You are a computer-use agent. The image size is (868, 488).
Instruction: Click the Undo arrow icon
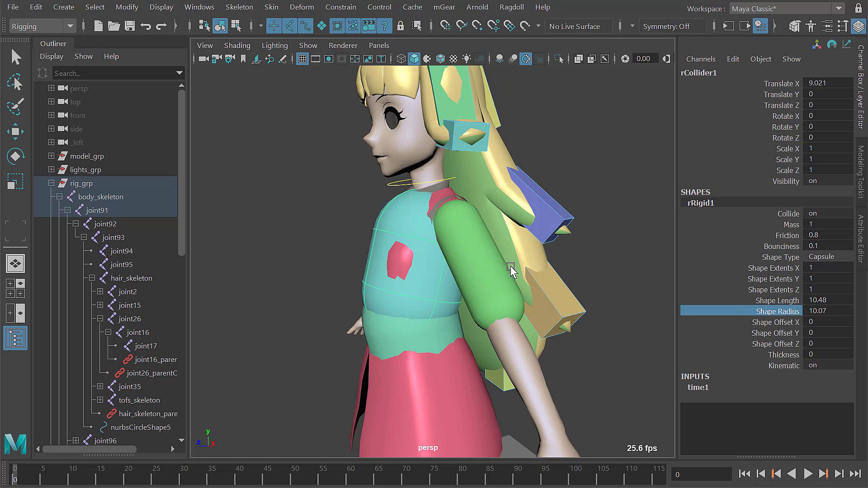point(146,26)
